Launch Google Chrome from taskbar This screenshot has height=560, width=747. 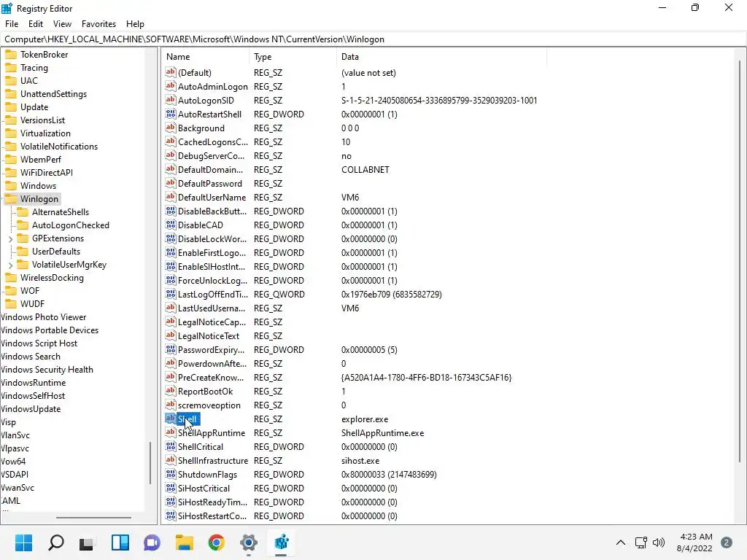[216, 542]
